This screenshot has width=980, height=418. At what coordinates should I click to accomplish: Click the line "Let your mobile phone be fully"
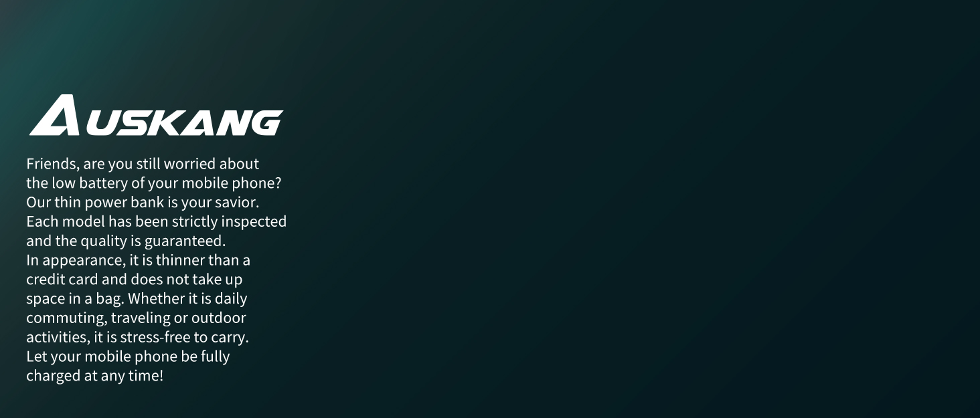128,356
